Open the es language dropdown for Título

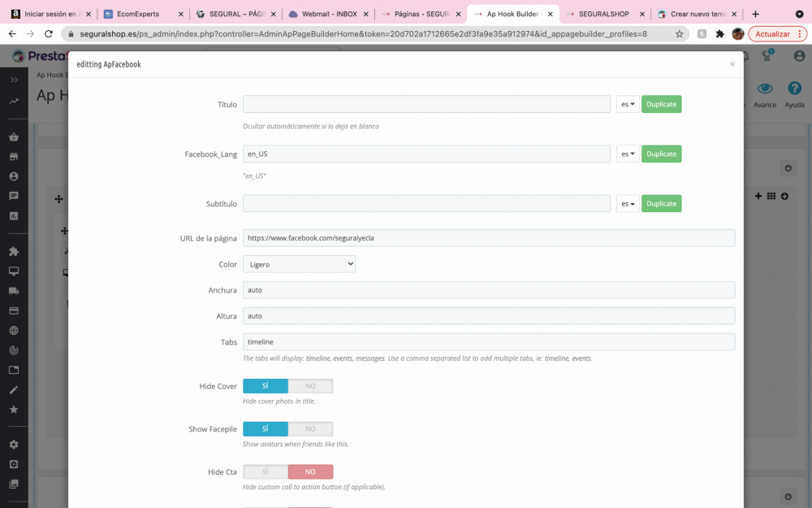coord(628,104)
